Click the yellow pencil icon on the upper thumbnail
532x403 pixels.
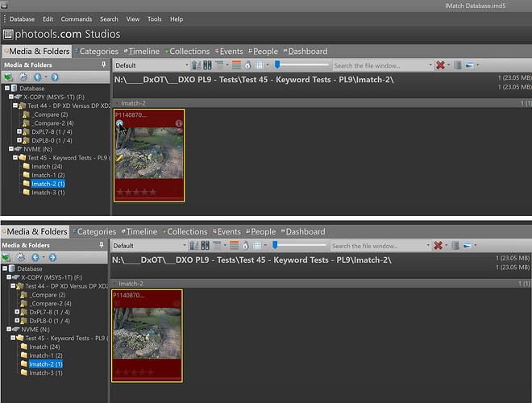[120, 160]
